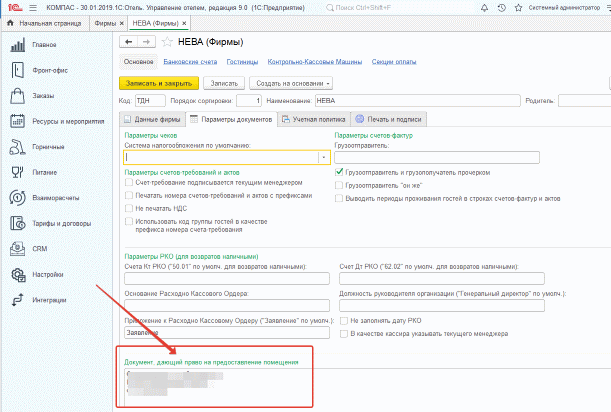The width and height of the screenshot is (611, 412).
Task: Click Системный администратор user name
Action: 564,7
